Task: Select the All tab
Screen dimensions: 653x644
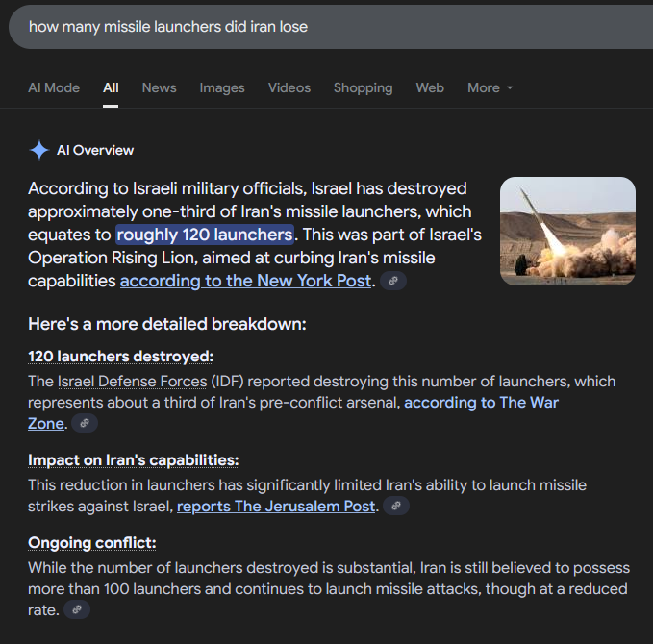Action: pos(111,87)
